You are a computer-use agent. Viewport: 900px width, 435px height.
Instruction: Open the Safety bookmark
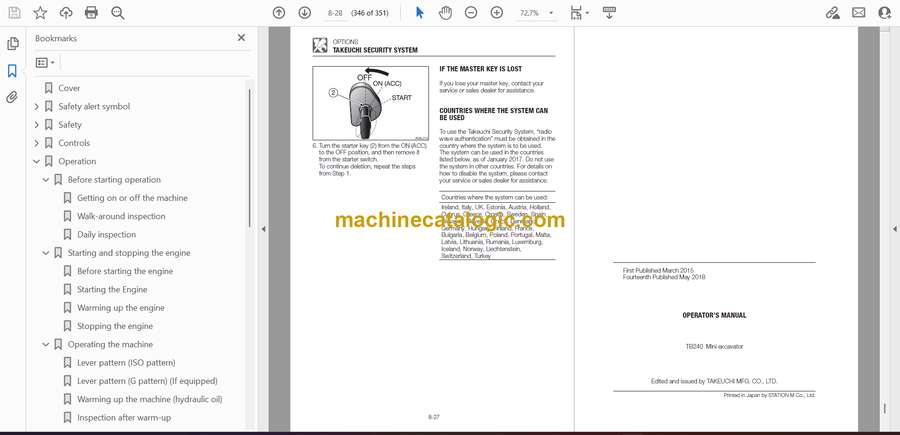[x=70, y=125]
